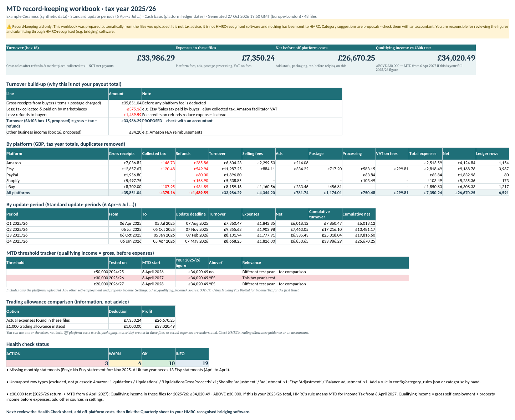Click the Q4 2025/26 period label

coord(57,241)
